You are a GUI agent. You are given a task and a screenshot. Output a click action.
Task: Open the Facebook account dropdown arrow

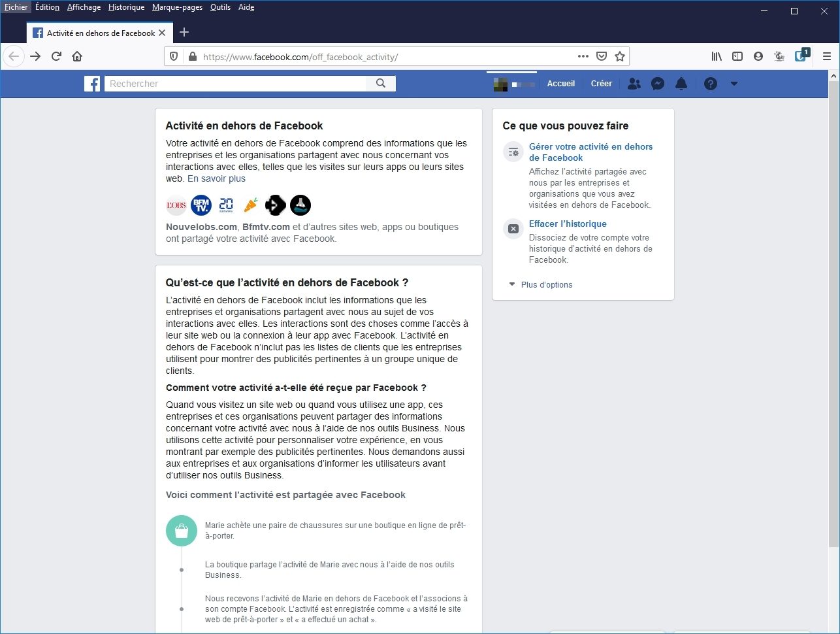[734, 84]
